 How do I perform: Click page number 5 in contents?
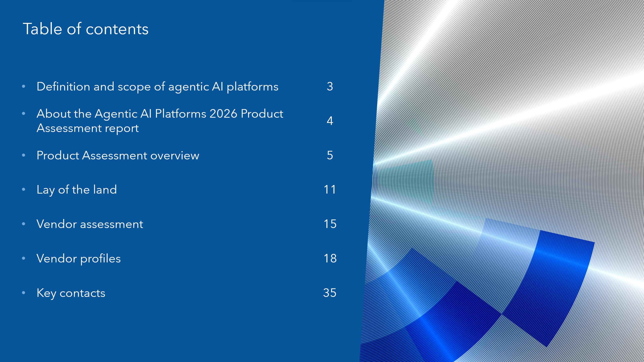330,155
